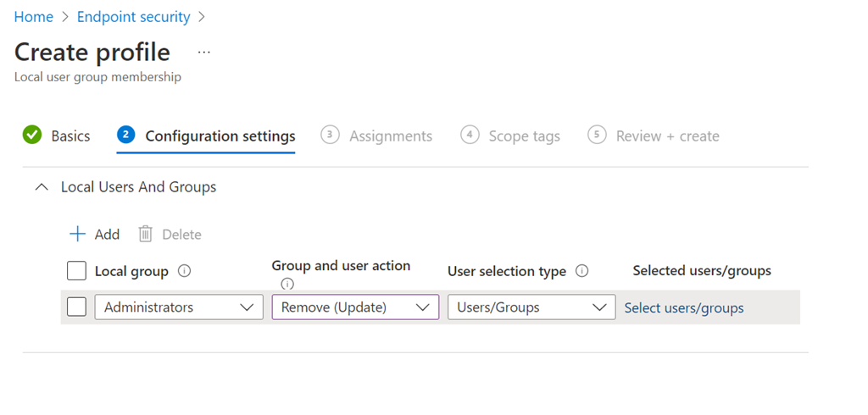Go to Endpoint security breadcrumb
This screenshot has width=868, height=415.
(x=133, y=17)
